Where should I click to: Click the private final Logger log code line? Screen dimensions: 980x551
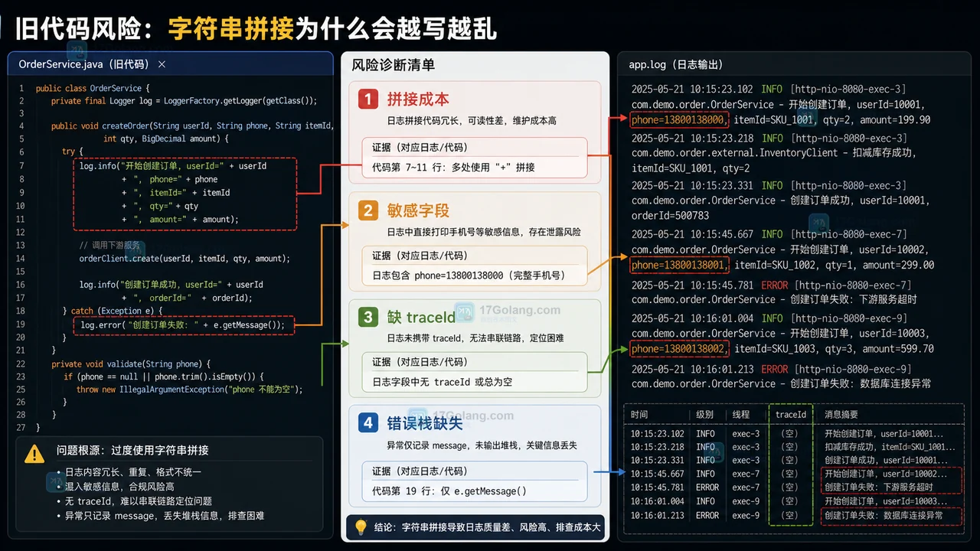tap(184, 101)
